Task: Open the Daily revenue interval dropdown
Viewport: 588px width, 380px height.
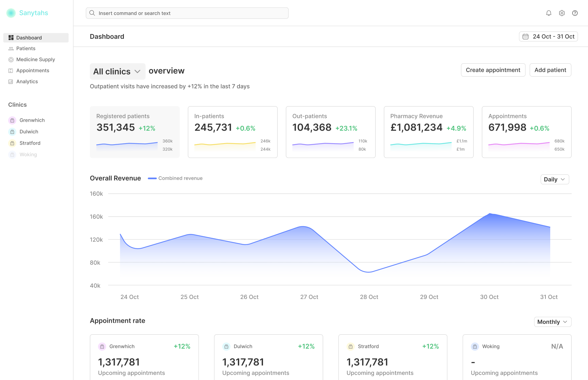Action: pos(555,179)
